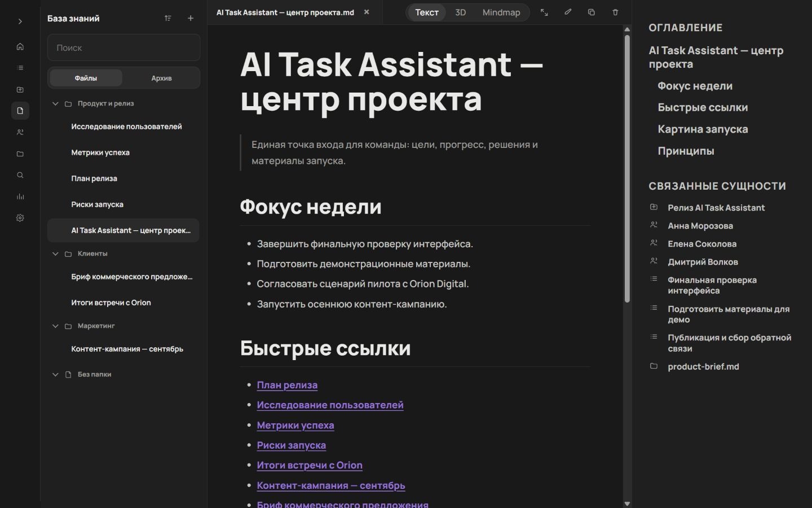
Task: Follow the Контент-кампания — сентябрь document link
Action: pyautogui.click(x=331, y=485)
